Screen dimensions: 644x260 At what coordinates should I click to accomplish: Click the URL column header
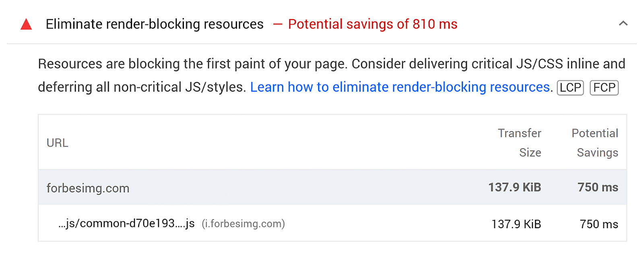[57, 143]
